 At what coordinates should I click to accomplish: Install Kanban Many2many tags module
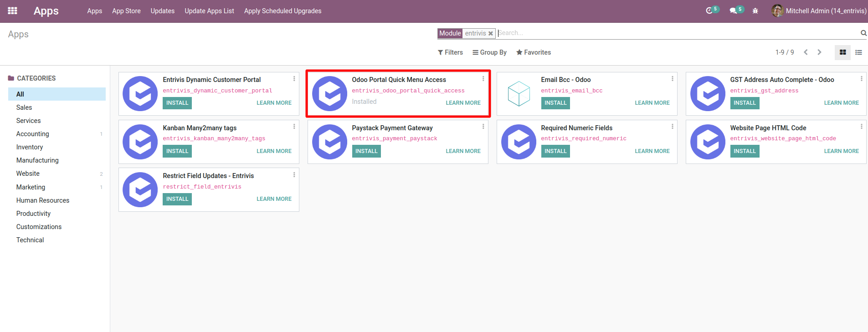[177, 151]
